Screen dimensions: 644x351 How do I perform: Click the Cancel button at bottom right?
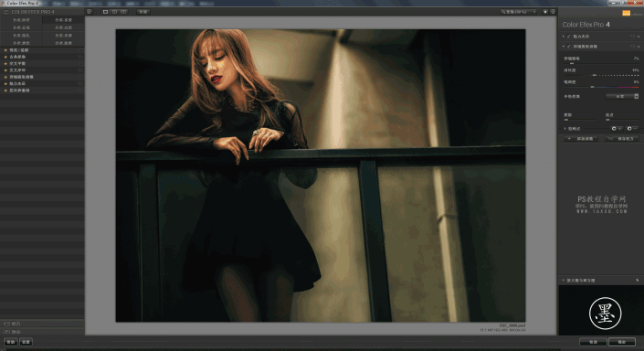point(593,342)
